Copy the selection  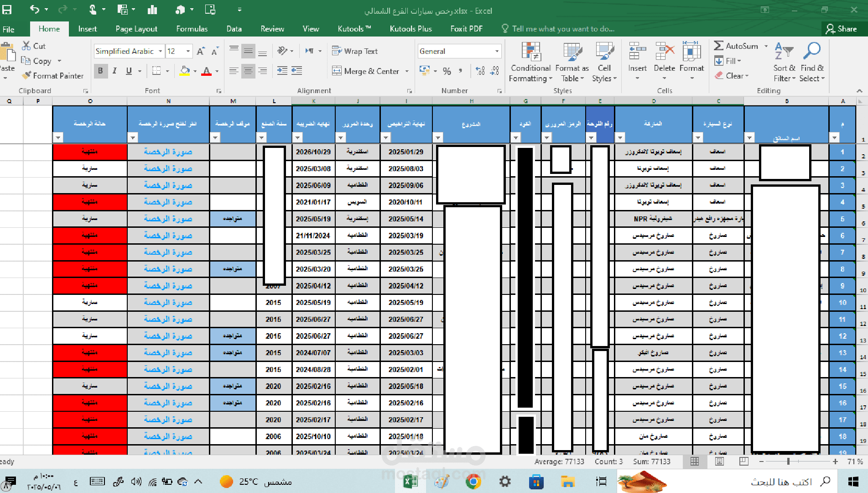pyautogui.click(x=36, y=61)
